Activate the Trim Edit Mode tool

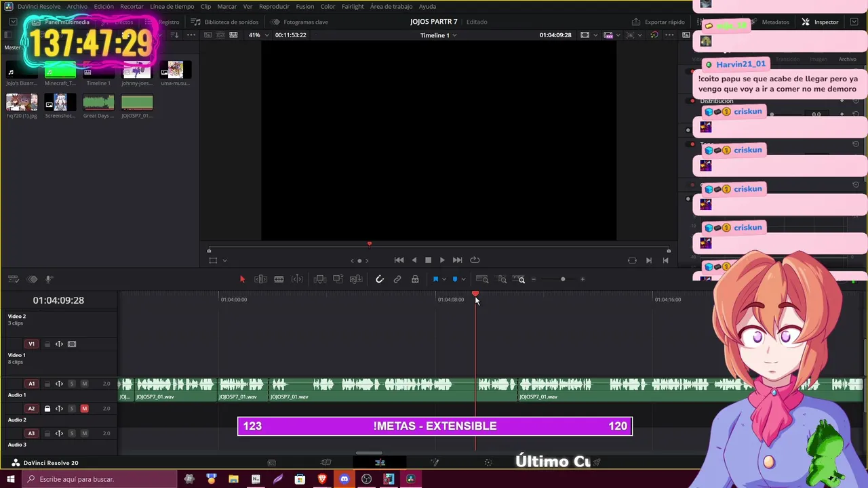pos(260,279)
